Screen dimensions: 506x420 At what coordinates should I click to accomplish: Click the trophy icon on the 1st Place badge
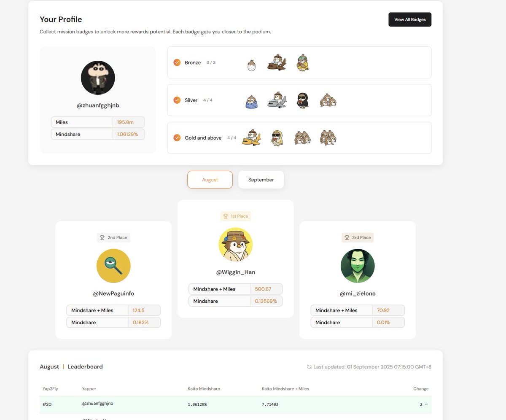click(x=226, y=216)
